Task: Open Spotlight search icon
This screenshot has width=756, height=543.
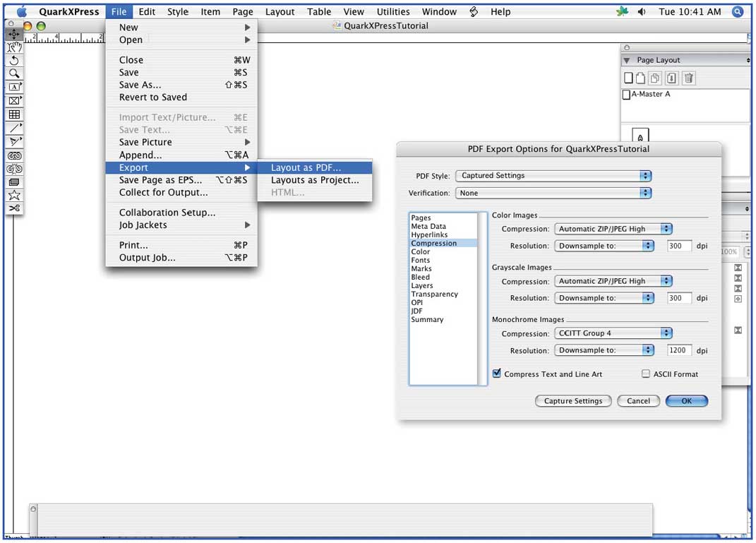Action: pyautogui.click(x=737, y=11)
